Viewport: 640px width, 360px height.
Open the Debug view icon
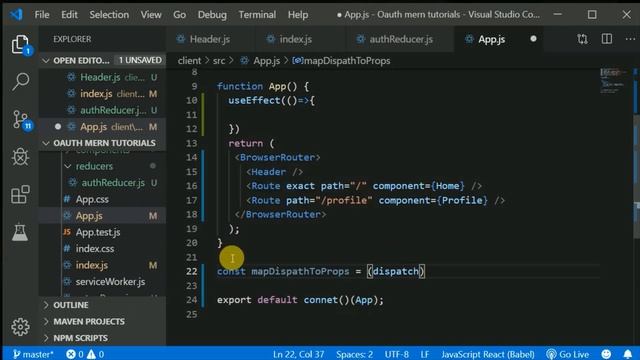(x=20, y=157)
